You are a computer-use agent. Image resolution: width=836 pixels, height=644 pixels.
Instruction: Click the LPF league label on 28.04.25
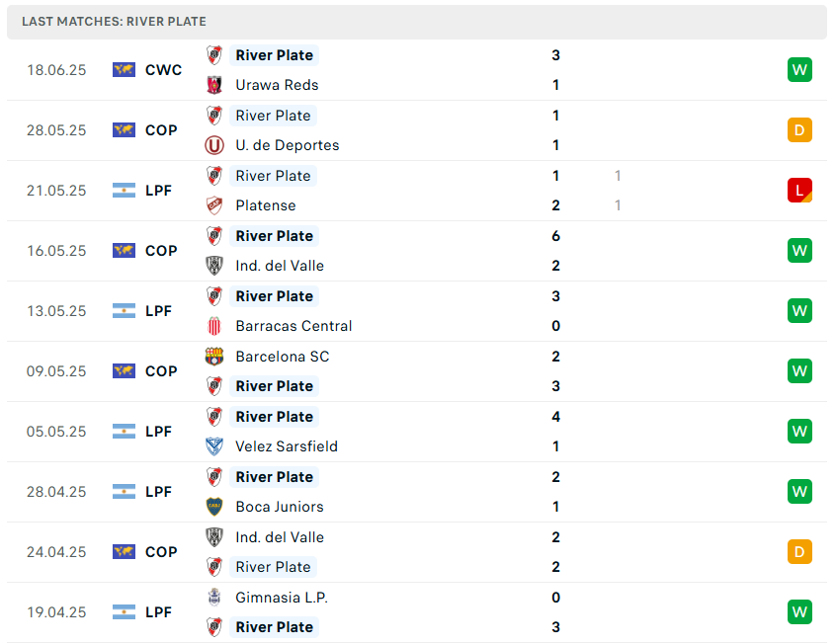tap(159, 492)
